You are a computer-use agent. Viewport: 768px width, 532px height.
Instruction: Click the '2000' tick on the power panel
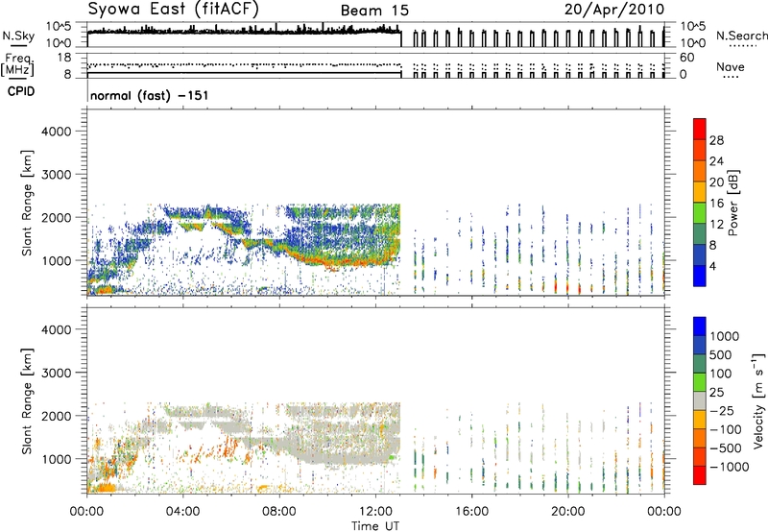[57, 218]
